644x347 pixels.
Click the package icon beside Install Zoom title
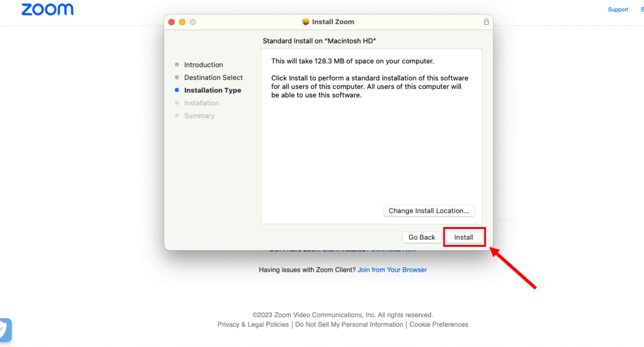[x=306, y=22]
